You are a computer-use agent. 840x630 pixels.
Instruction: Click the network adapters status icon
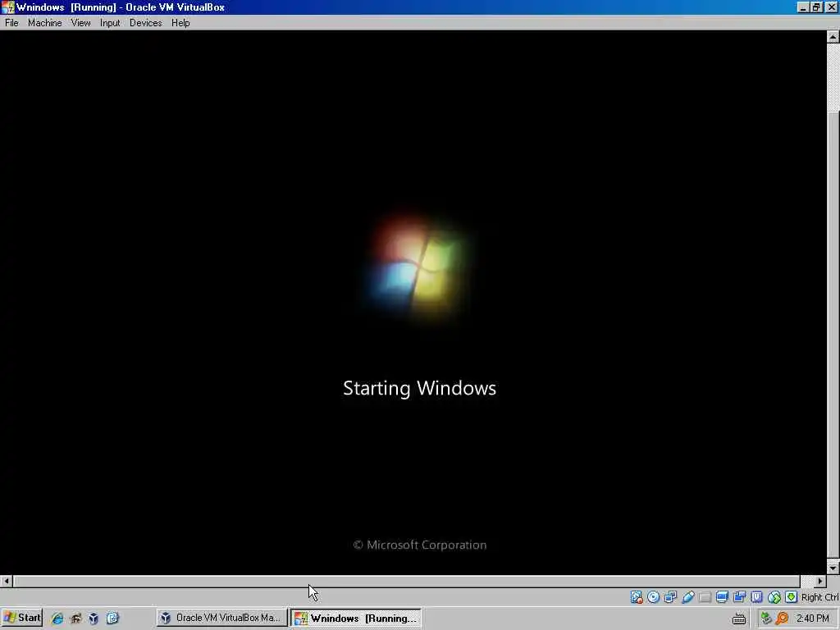(x=670, y=597)
